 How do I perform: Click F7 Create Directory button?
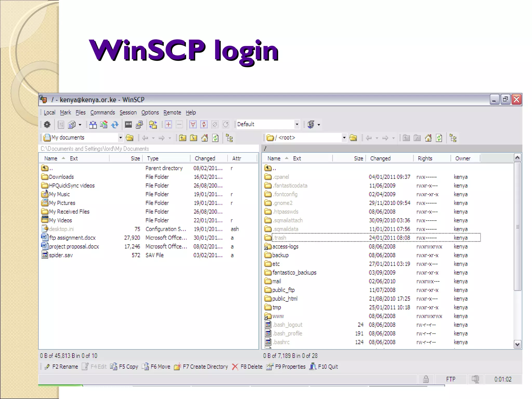201,367
